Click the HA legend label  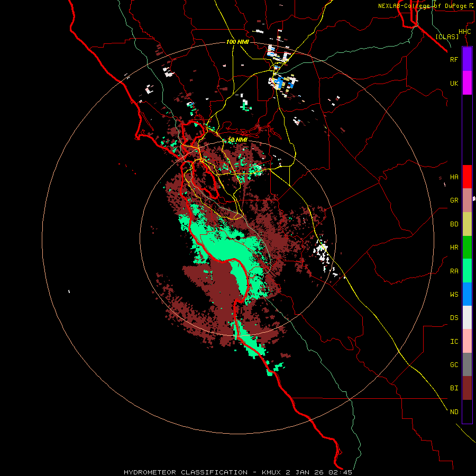point(454,177)
